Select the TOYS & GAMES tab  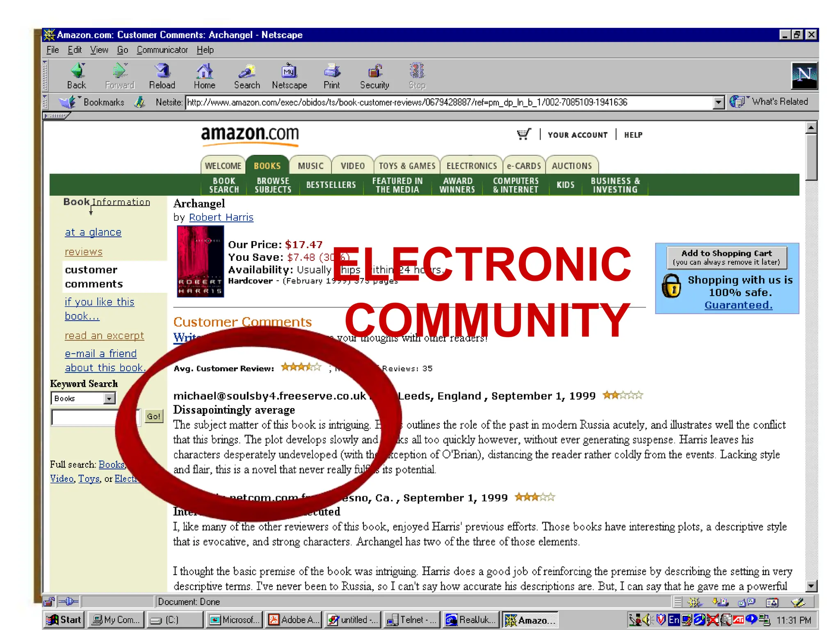[407, 165]
